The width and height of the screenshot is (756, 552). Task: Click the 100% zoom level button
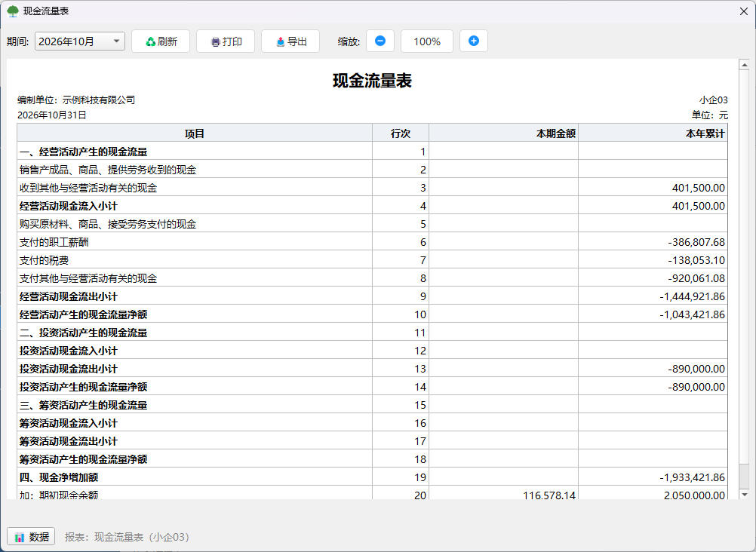[427, 41]
